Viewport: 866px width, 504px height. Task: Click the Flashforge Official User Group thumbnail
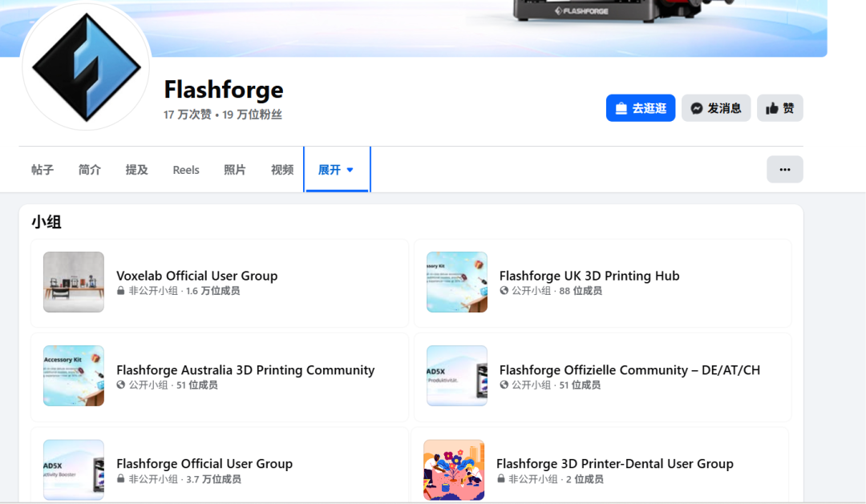[74, 470]
